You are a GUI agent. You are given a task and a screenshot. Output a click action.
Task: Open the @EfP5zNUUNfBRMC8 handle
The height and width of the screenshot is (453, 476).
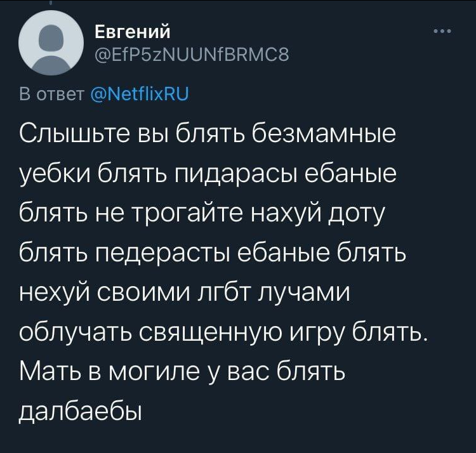click(x=192, y=55)
